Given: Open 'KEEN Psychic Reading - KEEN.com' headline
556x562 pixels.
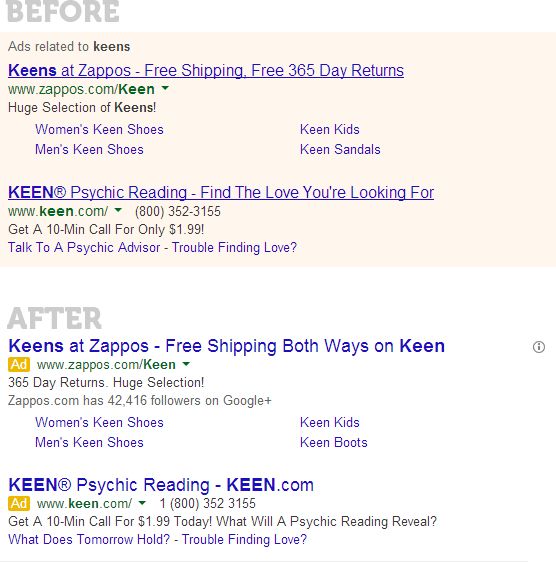Looking at the screenshot, I should (x=161, y=485).
